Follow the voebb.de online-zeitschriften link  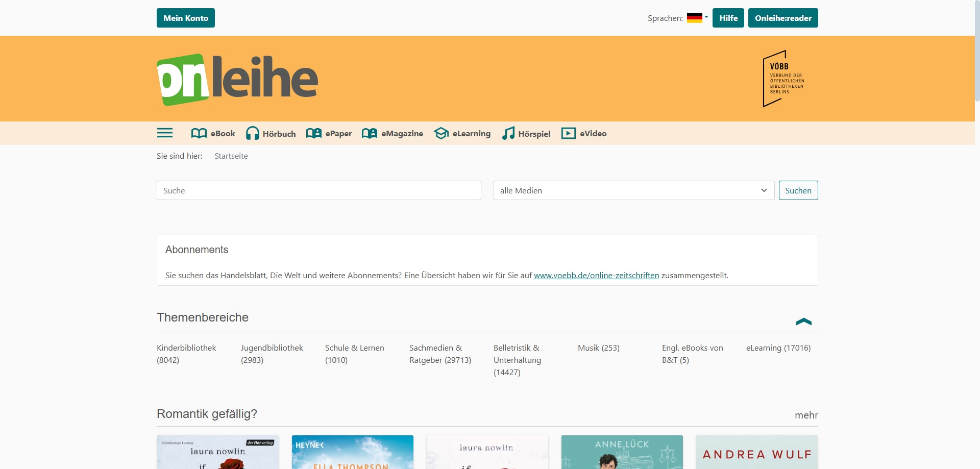coord(597,275)
